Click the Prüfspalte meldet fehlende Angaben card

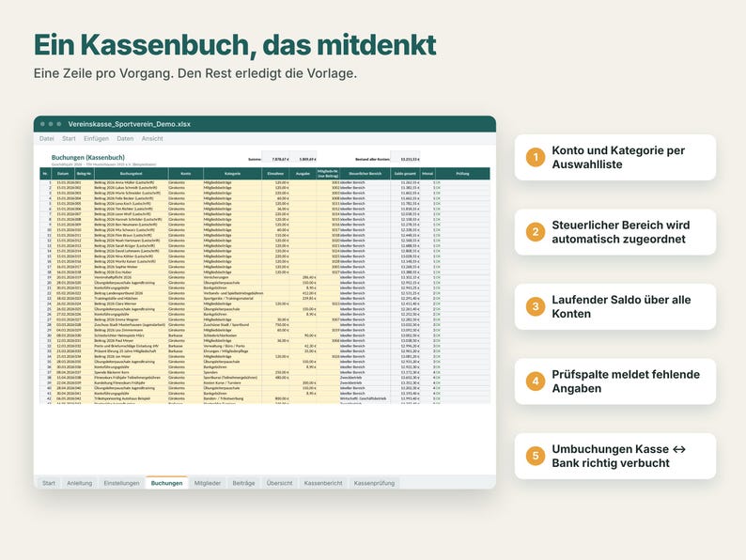[615, 381]
